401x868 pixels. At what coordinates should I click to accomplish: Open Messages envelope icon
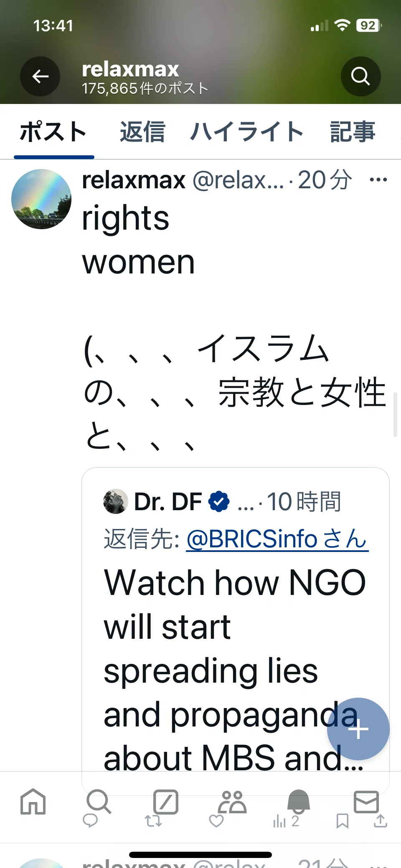coord(366,801)
